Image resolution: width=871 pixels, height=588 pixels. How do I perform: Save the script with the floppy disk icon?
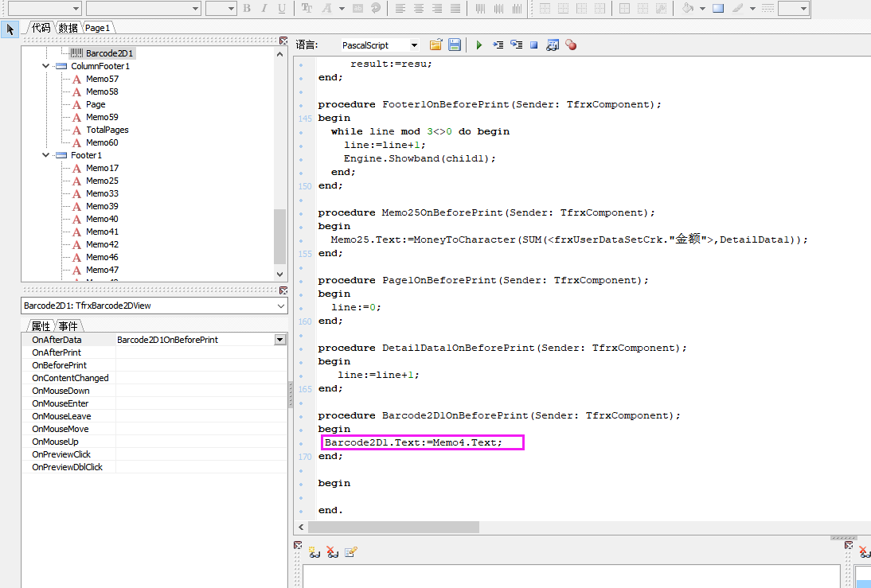coord(455,45)
